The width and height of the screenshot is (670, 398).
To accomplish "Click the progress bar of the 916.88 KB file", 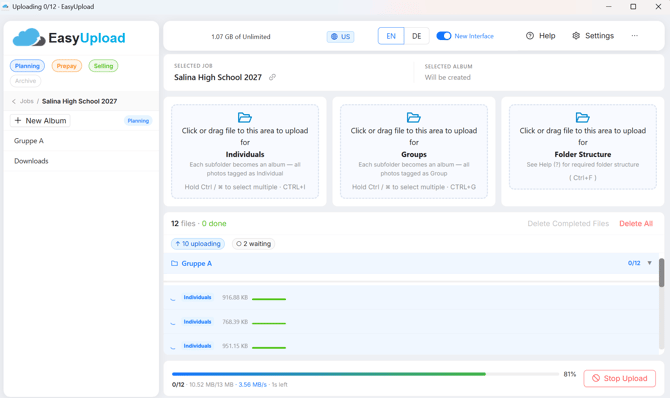I will pyautogui.click(x=269, y=299).
